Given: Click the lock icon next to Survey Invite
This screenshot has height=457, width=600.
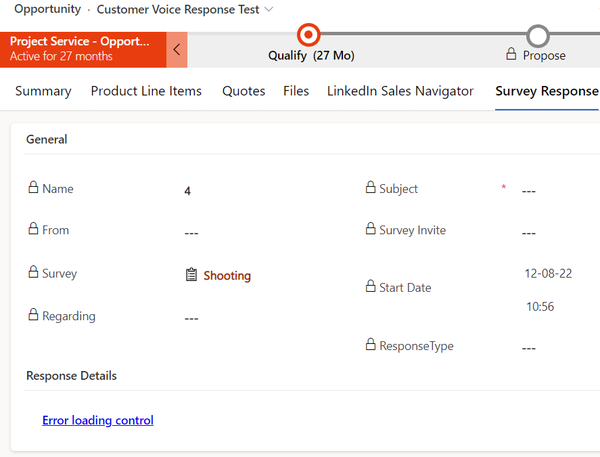Looking at the screenshot, I should (x=370, y=228).
